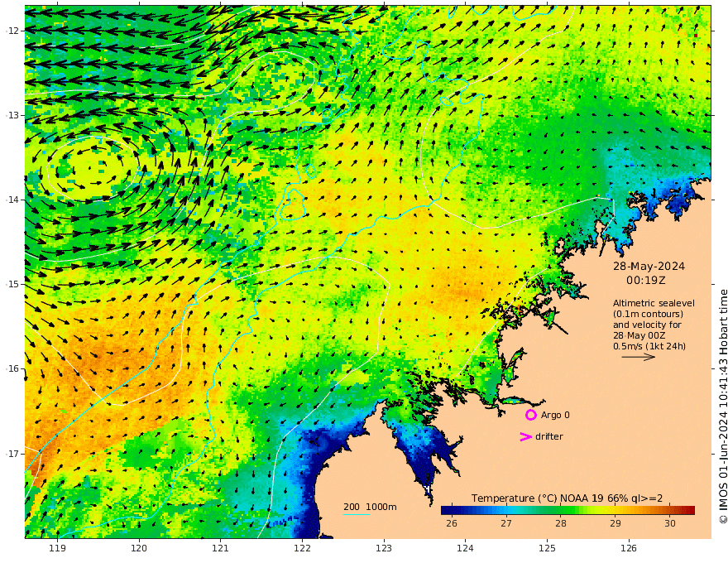Click the '(0.1m contours)' caption line
Screen dimensions: 728x563
tap(648, 314)
